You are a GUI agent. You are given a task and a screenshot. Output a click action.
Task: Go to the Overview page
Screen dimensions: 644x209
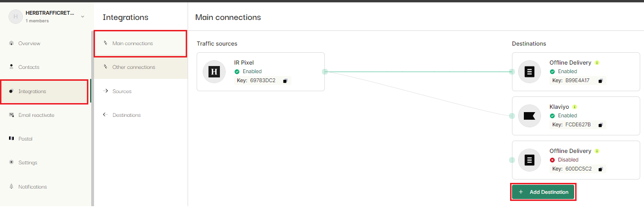[29, 43]
